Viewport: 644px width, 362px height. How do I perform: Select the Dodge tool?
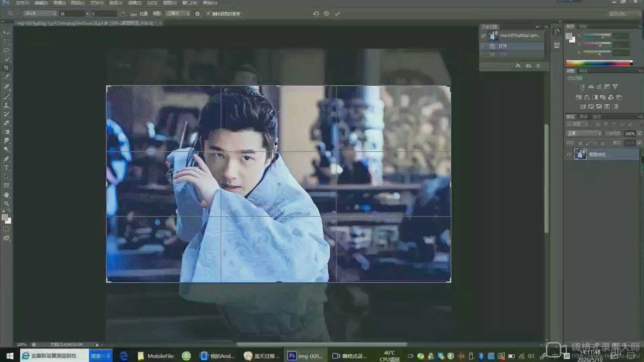(6, 149)
